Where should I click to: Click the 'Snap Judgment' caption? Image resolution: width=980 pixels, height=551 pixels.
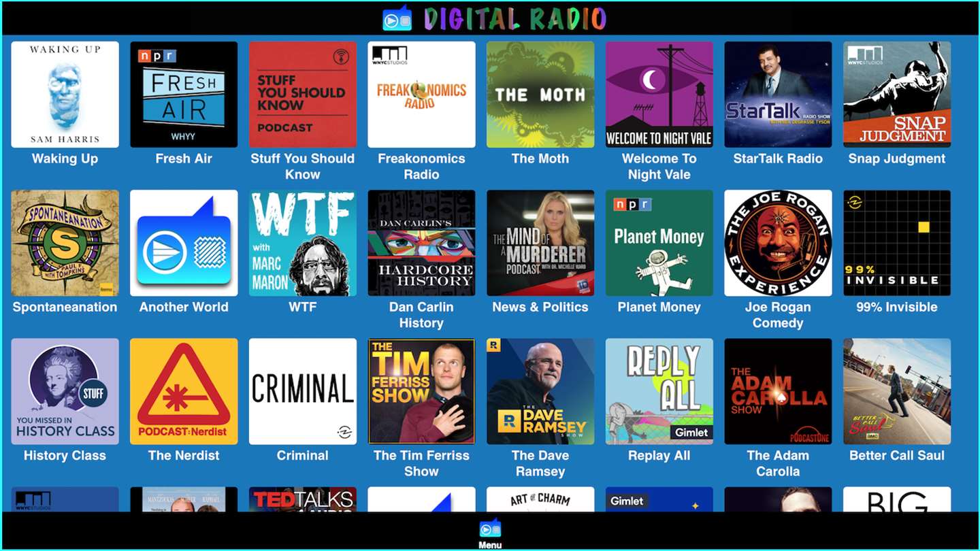897,158
